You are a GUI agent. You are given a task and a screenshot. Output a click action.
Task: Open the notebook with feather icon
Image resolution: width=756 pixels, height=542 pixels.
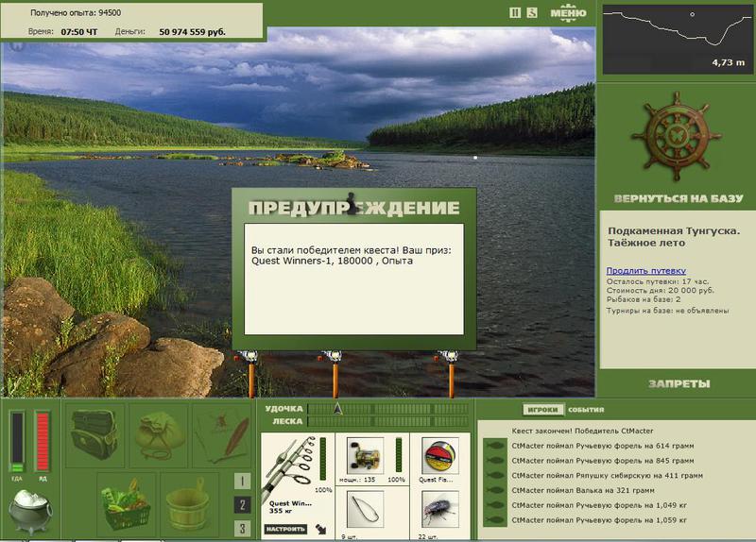(223, 435)
